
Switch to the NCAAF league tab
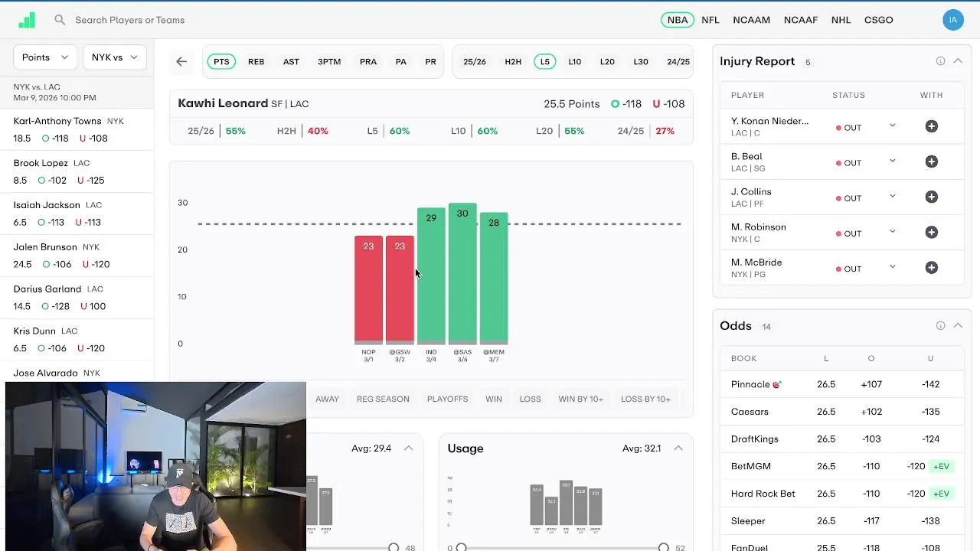[x=801, y=20]
